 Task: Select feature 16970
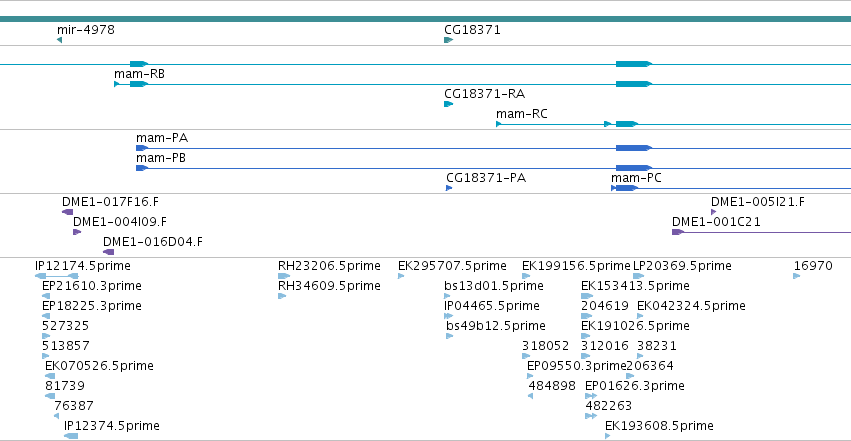tap(813, 266)
